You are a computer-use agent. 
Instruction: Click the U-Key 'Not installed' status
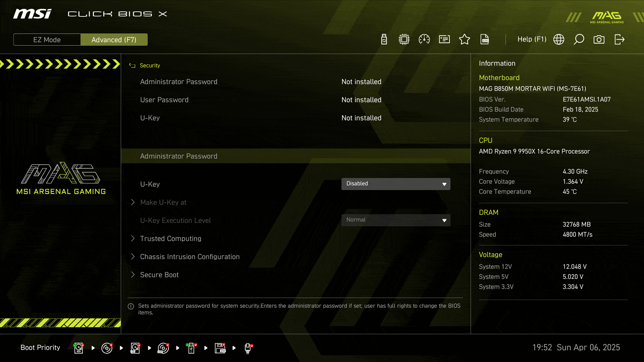[x=361, y=118]
